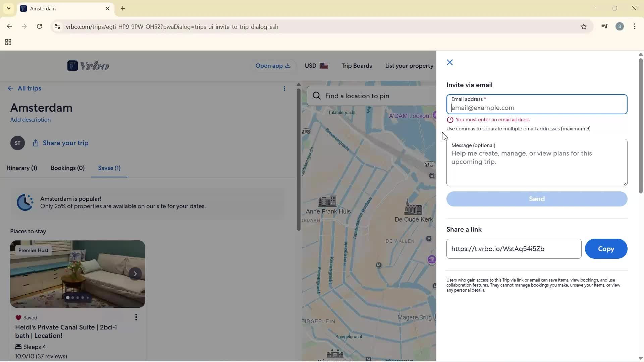The height and width of the screenshot is (362, 644).
Task: Open the USD currency selector
Action: pyautogui.click(x=316, y=65)
